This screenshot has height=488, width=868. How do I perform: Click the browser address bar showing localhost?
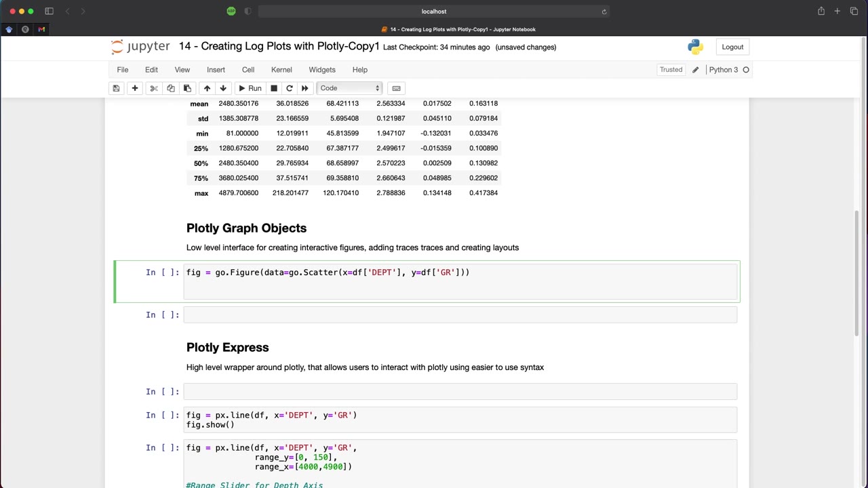tap(433, 11)
